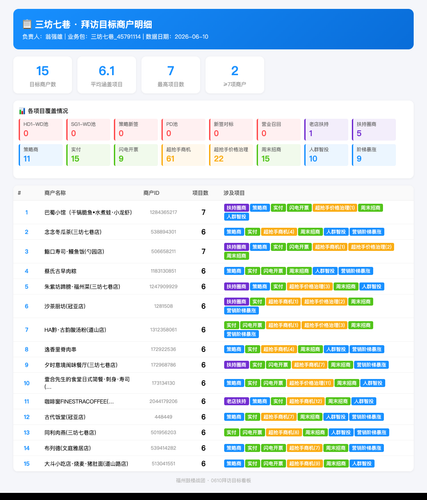Select merchant 蔡氏古早肉粽 in row 4
The width and height of the screenshot is (427, 500).
pyautogui.click(x=60, y=271)
